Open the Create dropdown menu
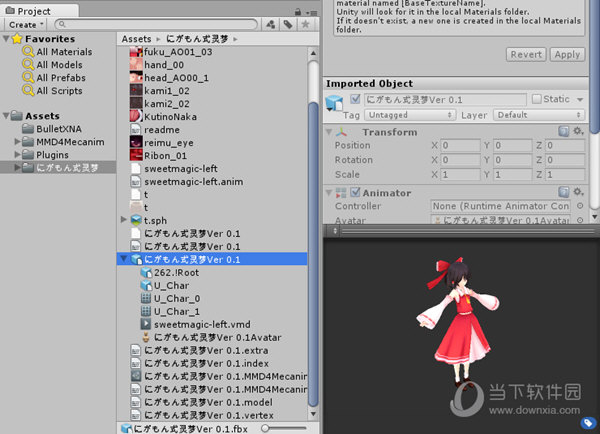 coord(25,24)
